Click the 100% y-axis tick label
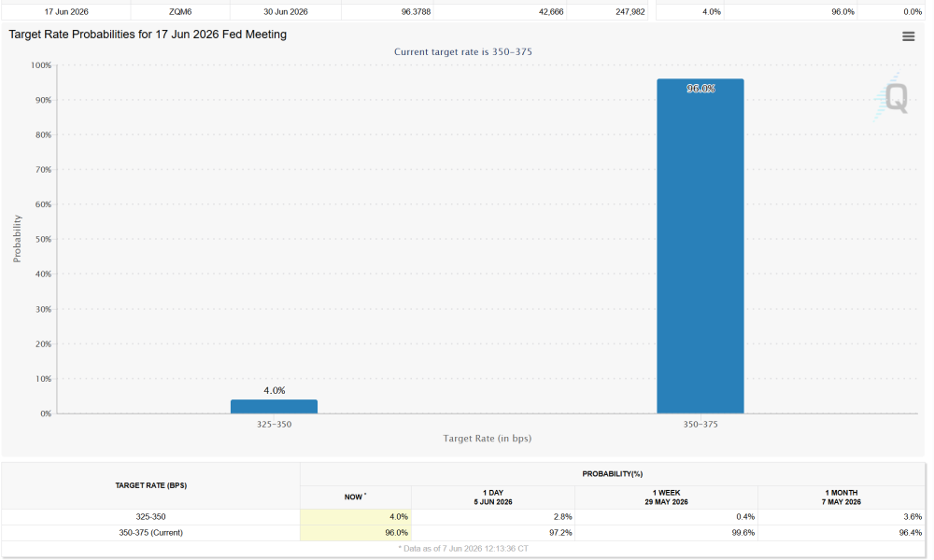The height and width of the screenshot is (560, 934). click(x=41, y=65)
